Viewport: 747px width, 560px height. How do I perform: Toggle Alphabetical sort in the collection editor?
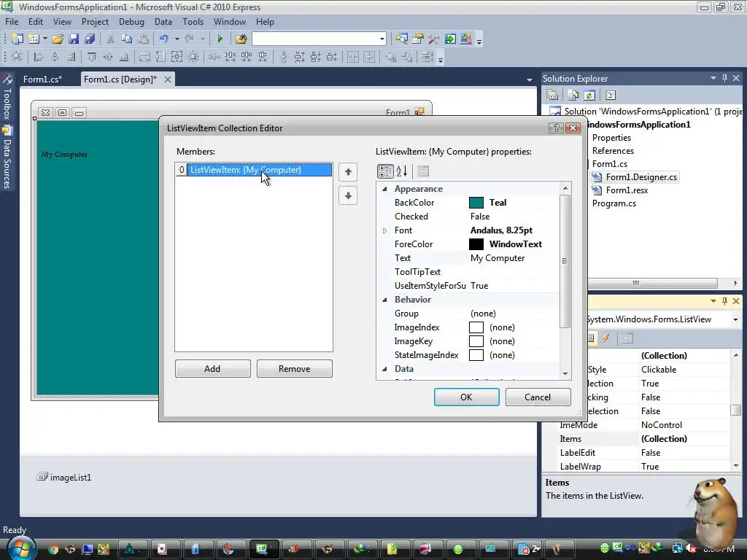pos(402,171)
